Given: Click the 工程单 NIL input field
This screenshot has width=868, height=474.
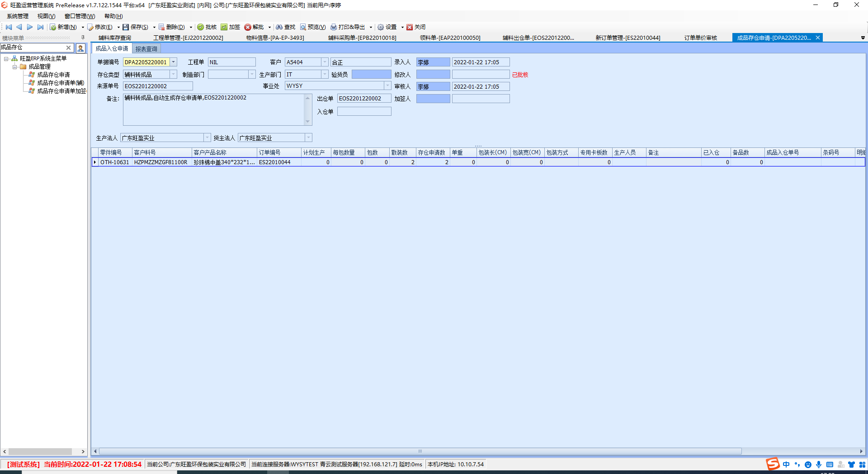Looking at the screenshot, I should pos(232,62).
